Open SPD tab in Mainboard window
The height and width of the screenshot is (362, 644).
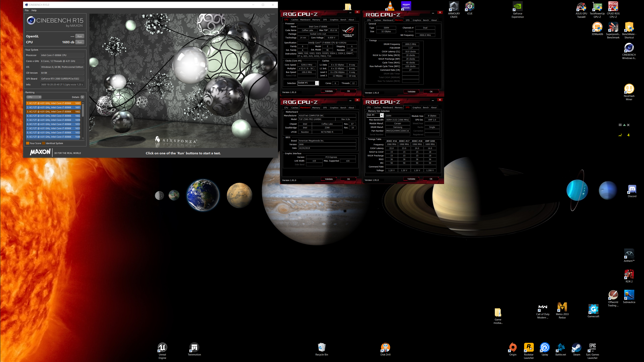325,108
